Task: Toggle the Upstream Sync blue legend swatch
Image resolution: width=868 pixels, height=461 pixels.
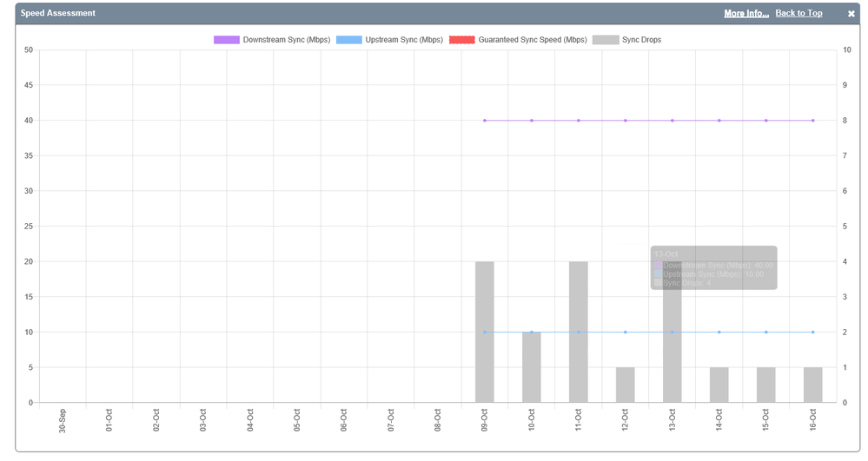Action: [348, 40]
